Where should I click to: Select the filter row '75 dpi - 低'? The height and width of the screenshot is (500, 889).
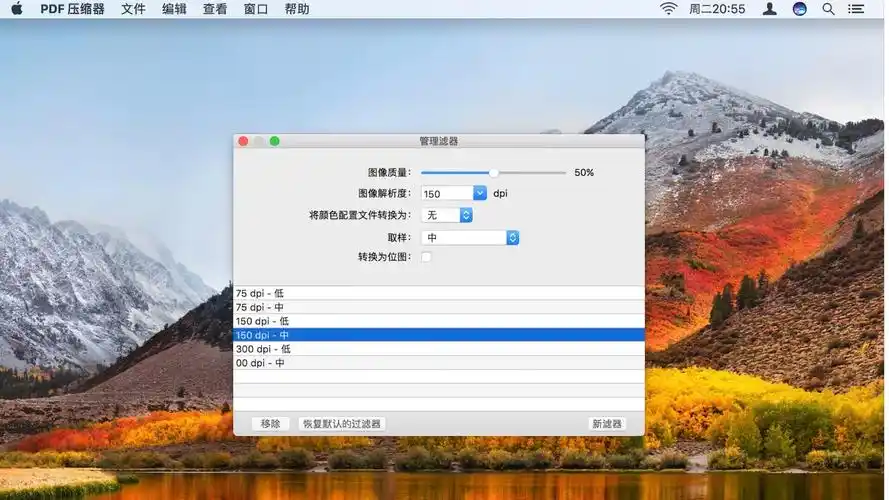[439, 293]
